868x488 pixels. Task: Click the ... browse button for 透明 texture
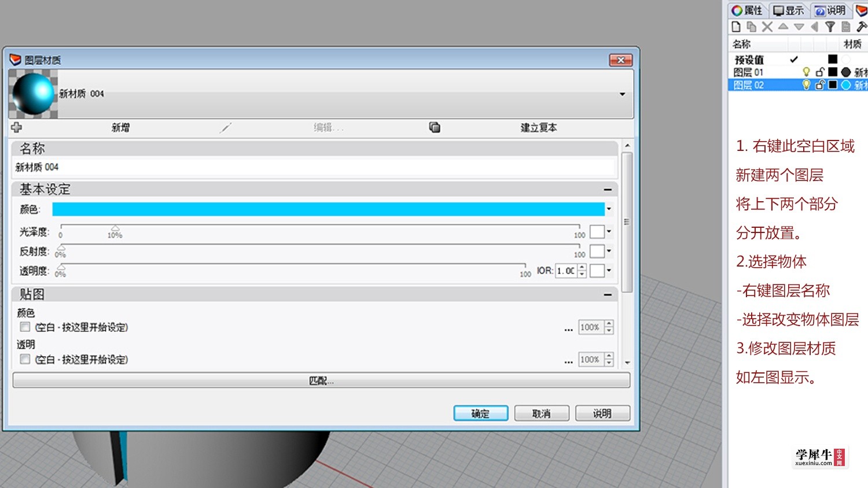pos(569,361)
